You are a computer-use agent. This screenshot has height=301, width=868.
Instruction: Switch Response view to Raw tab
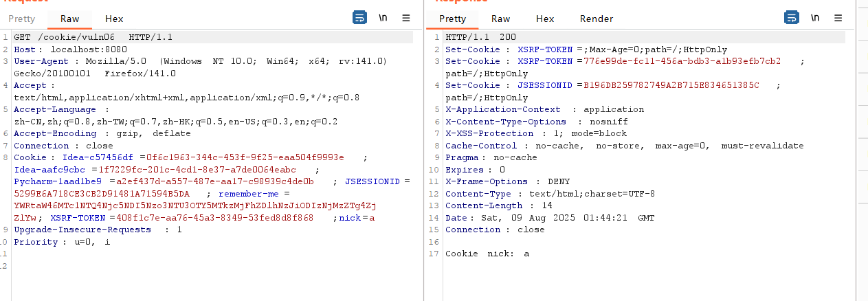(501, 19)
